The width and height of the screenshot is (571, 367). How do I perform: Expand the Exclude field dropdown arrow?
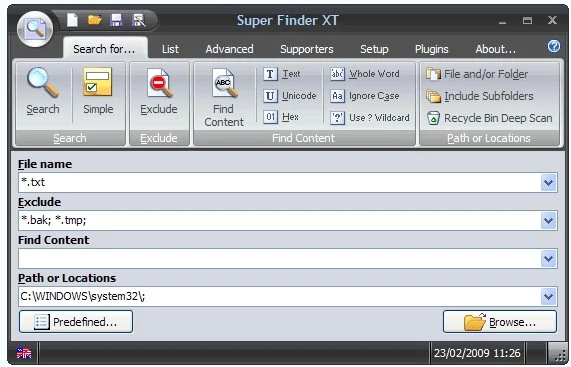tap(549, 221)
